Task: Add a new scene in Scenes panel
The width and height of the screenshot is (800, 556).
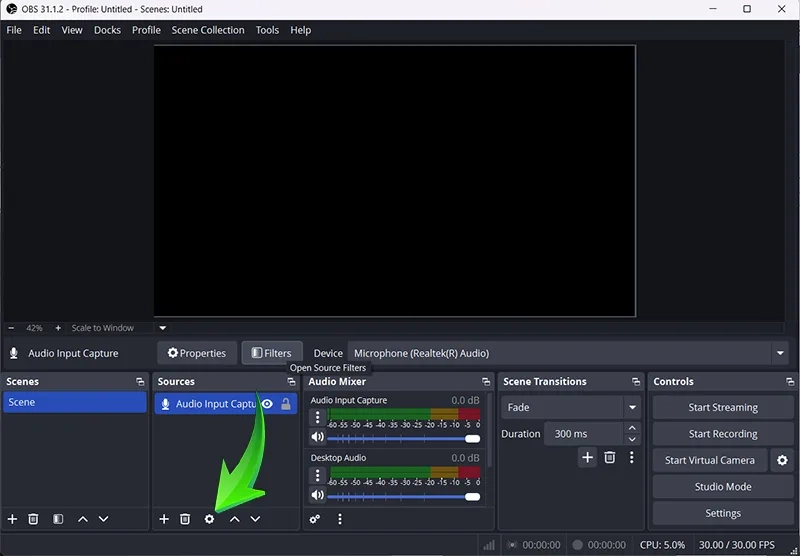Action: (13, 519)
